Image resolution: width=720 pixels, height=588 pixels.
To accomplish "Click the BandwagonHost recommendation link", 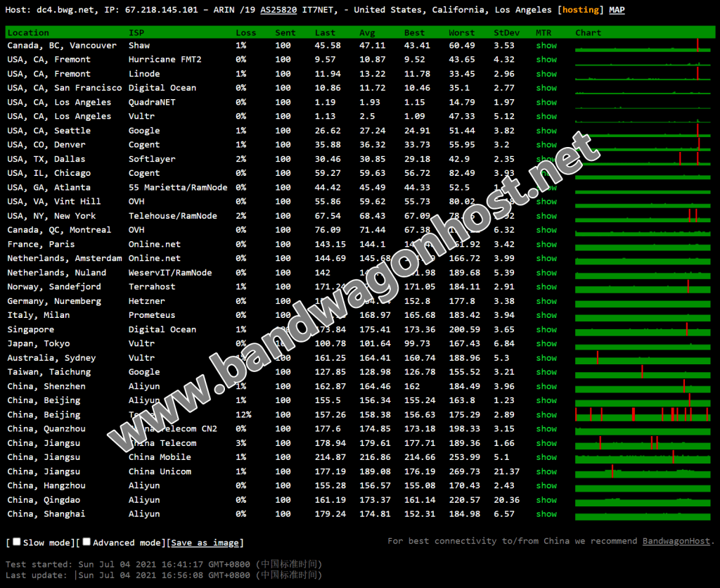I will [676, 541].
